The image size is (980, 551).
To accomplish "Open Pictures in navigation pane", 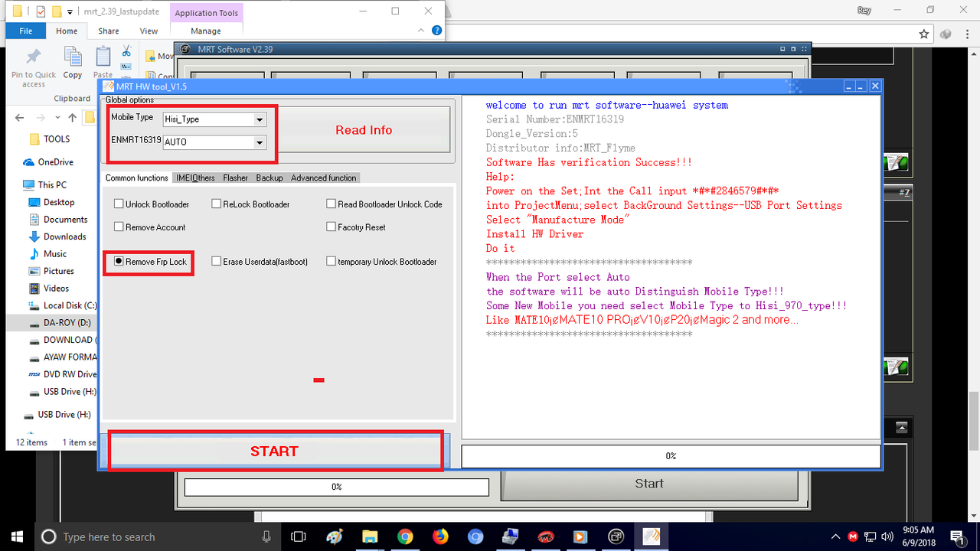I will click(59, 271).
